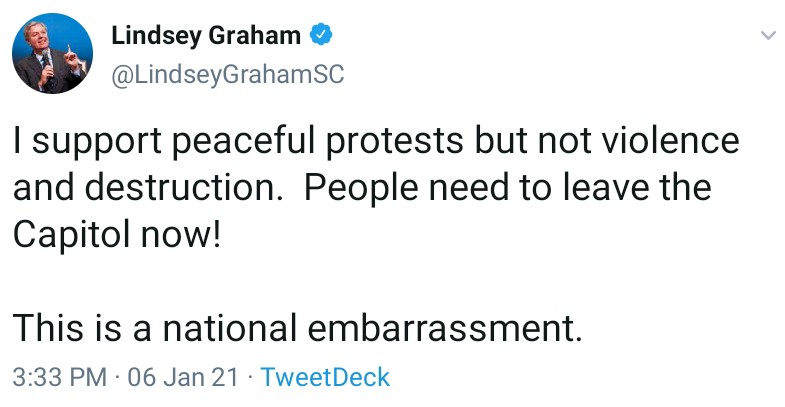The width and height of the screenshot is (785, 407).
Task: Open the @LindseyGrahamSC handle link
Action: tap(227, 75)
